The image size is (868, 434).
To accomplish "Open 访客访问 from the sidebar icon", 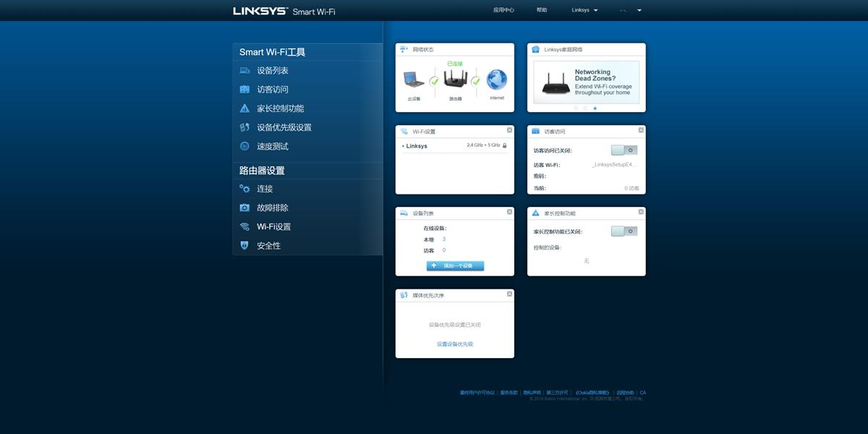I will [x=244, y=88].
